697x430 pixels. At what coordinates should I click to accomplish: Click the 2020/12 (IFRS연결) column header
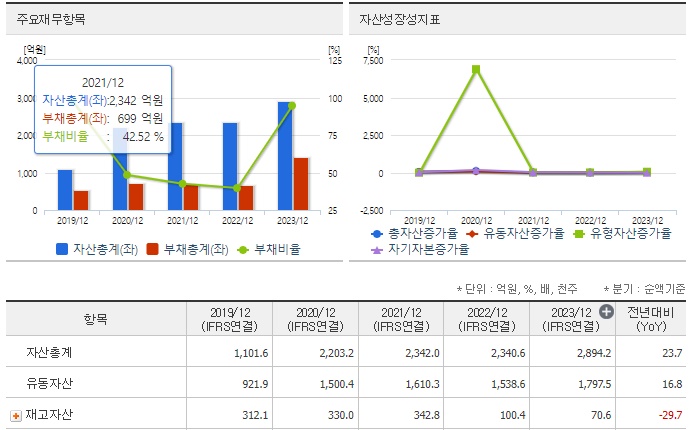point(316,319)
